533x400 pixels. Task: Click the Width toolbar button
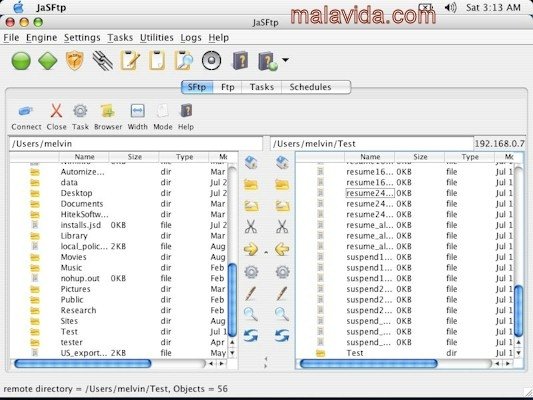pos(138,118)
